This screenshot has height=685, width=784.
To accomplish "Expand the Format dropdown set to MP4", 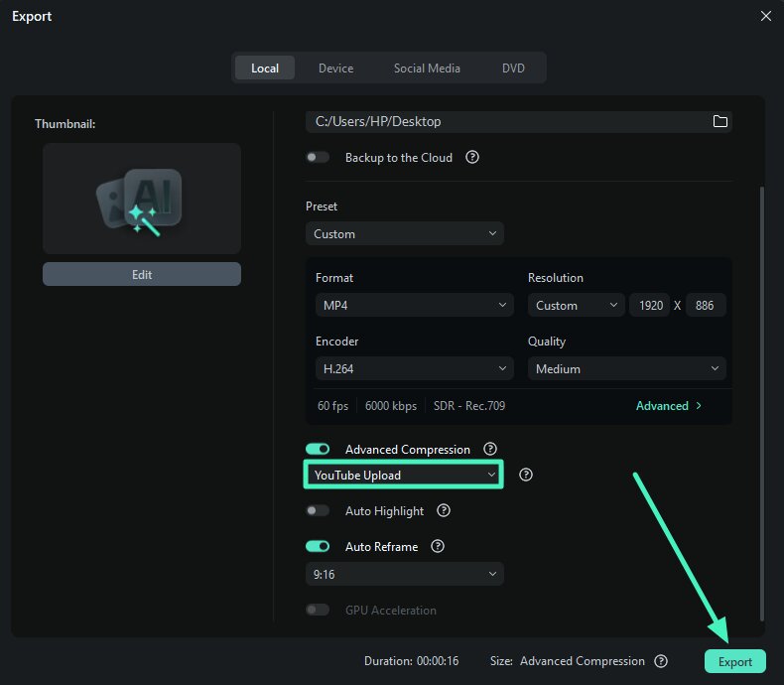I will (414, 305).
